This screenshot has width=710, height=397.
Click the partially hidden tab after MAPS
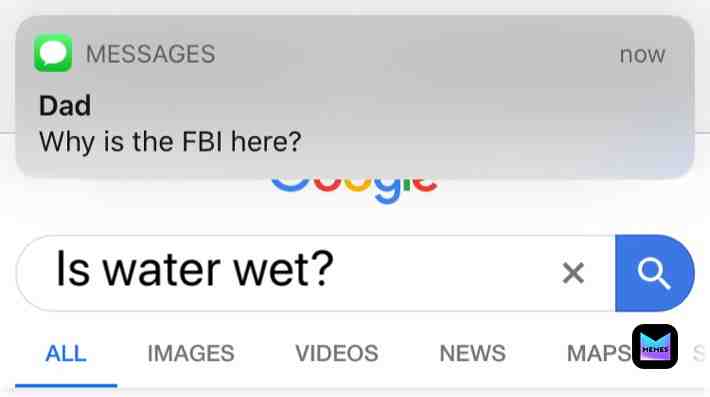tap(700, 354)
